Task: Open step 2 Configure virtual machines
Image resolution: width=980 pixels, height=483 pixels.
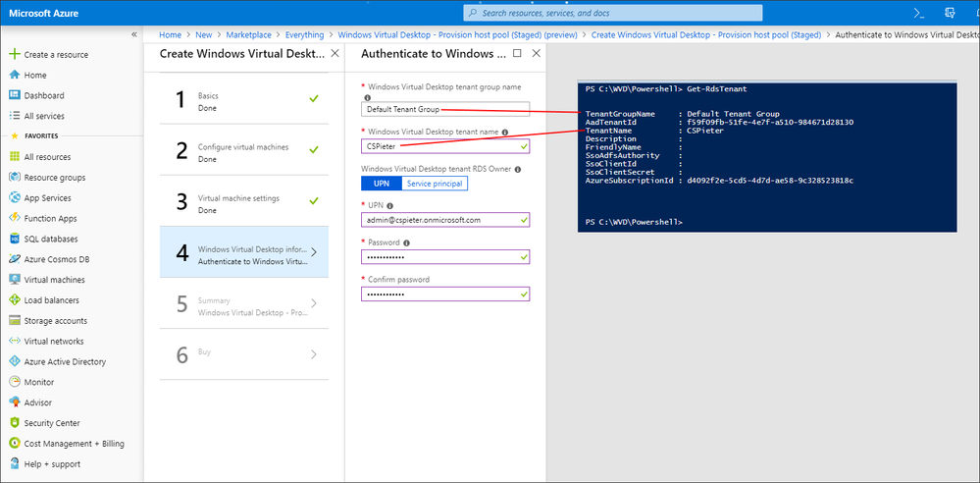Action: [244, 150]
